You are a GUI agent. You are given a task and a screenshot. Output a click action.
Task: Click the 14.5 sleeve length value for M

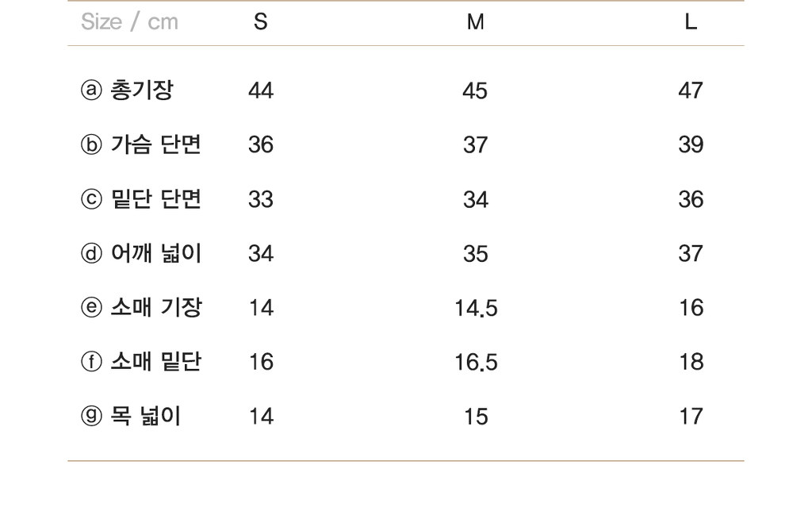(x=476, y=308)
